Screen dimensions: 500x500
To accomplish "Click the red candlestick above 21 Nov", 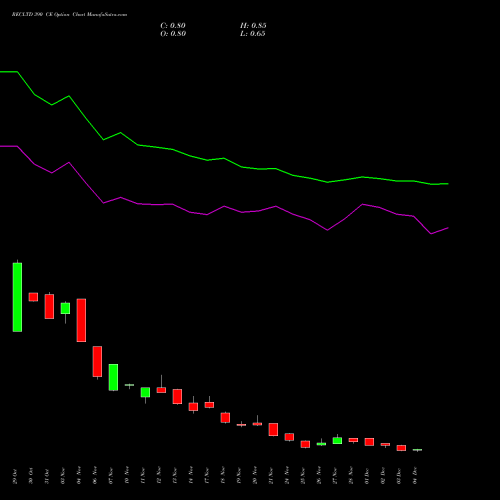I will 273,429.
